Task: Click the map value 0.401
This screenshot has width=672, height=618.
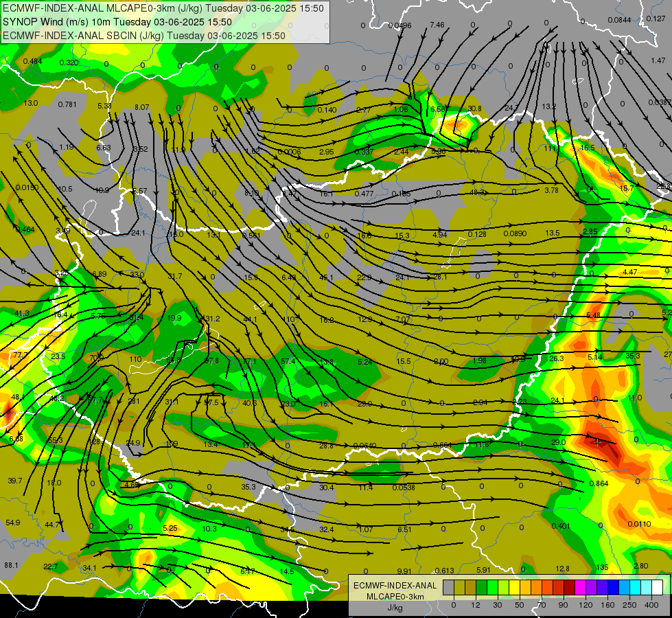Action: (x=561, y=526)
